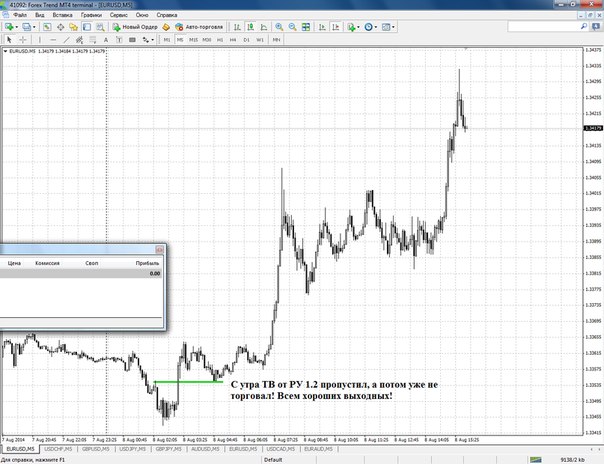Open the Вставка menu

pyautogui.click(x=62, y=15)
